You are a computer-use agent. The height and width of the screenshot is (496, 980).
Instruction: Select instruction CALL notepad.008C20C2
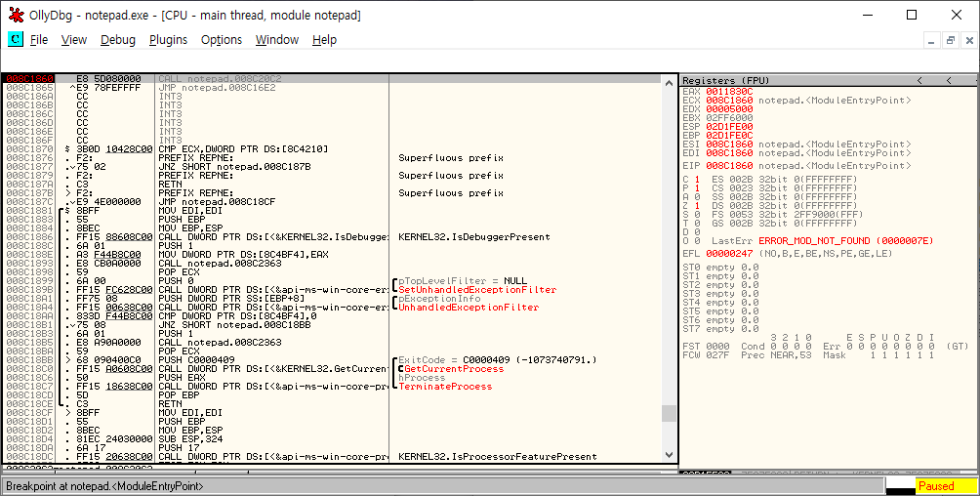click(220, 79)
